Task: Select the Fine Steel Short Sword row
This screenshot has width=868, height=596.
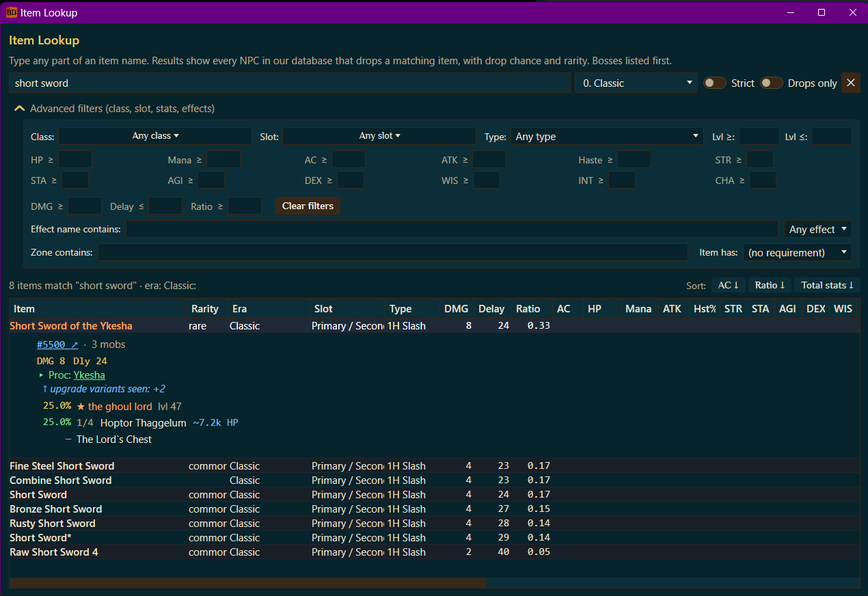Action: (x=435, y=466)
